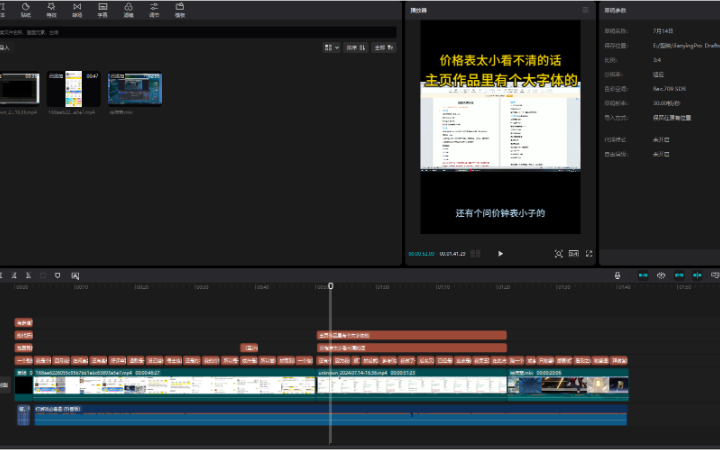Select the short text clip near 00:40
Image resolution: width=720 pixels, height=450 pixels.
pyautogui.click(x=249, y=348)
